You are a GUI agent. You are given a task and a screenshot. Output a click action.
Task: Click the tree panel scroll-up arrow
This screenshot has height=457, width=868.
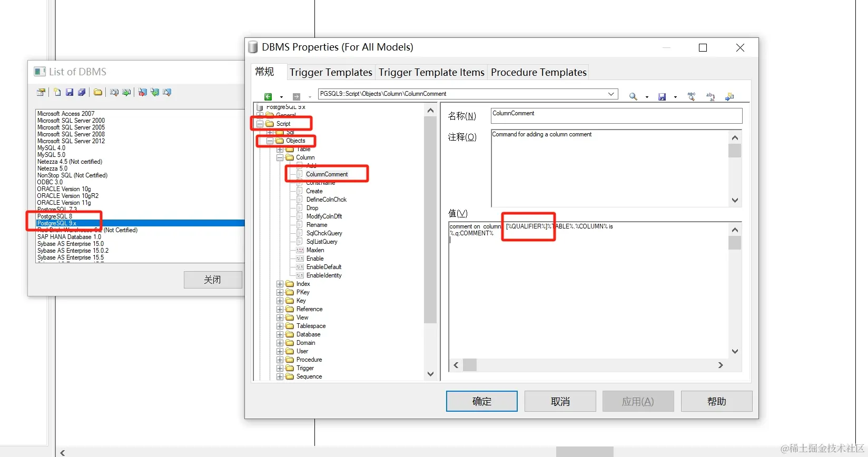coord(430,111)
